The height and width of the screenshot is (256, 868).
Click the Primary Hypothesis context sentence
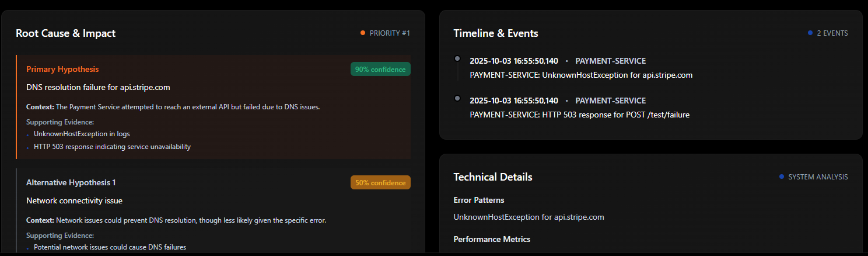pyautogui.click(x=173, y=107)
